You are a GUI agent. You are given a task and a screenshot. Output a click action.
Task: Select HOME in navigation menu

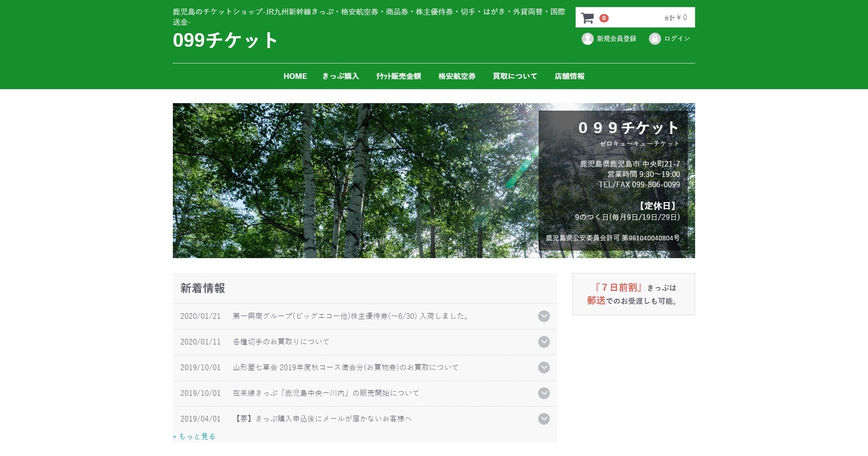coord(295,76)
